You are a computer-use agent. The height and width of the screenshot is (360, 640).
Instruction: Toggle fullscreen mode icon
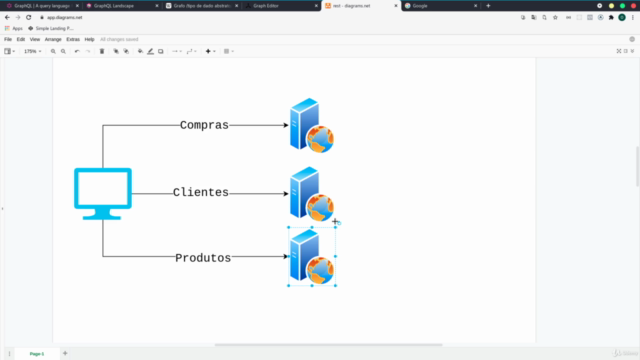pos(619,51)
